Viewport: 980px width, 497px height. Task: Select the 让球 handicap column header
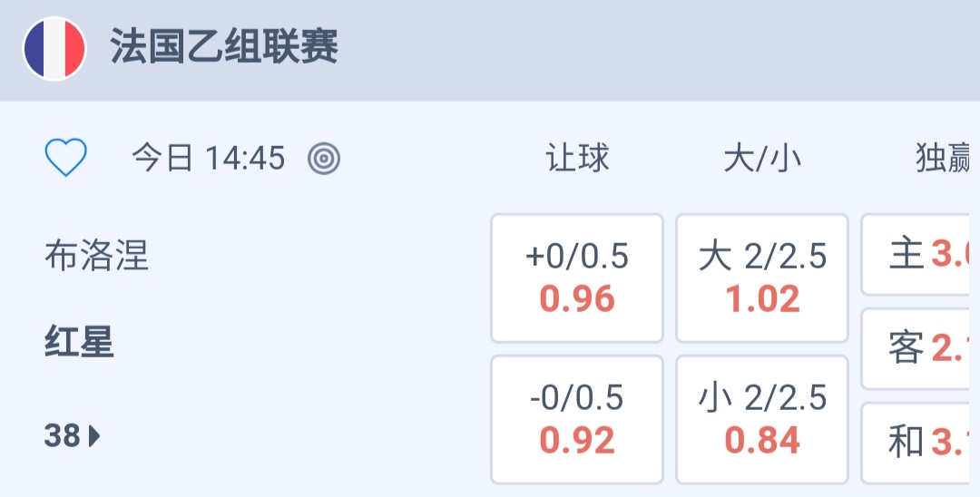[x=577, y=159]
